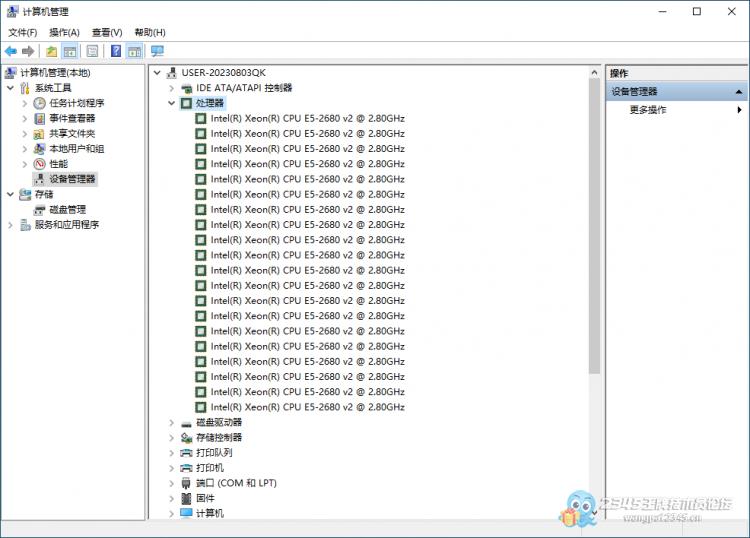Toggle the show/hide action pane icon
This screenshot has width=750, height=538.
[134, 51]
